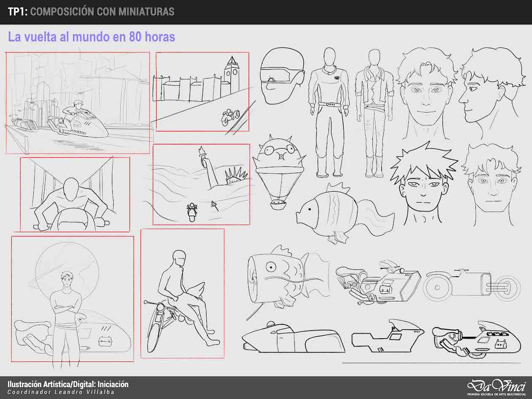The width and height of the screenshot is (532, 399).
Task: Select the two-wheeled light-cycle bike design
Action: (x=472, y=285)
